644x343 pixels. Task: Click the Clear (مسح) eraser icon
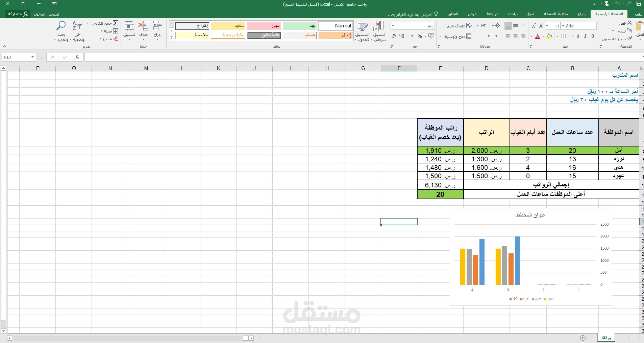[116, 39]
